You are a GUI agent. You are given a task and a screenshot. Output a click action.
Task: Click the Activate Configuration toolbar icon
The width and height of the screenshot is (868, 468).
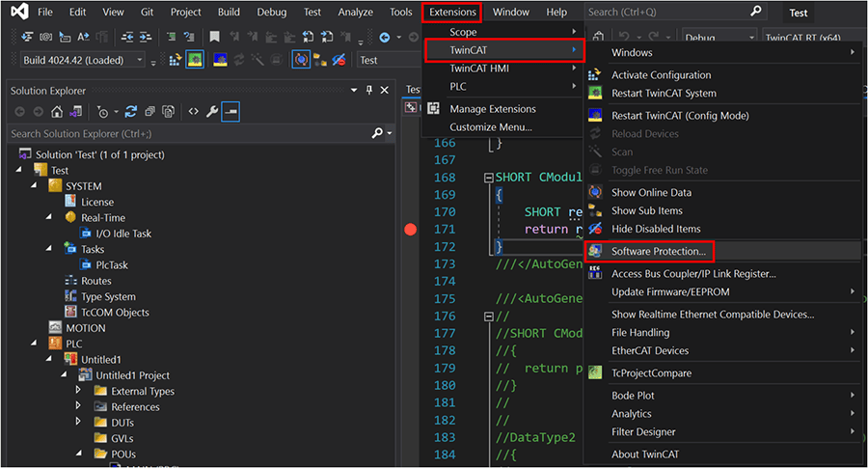(175, 60)
